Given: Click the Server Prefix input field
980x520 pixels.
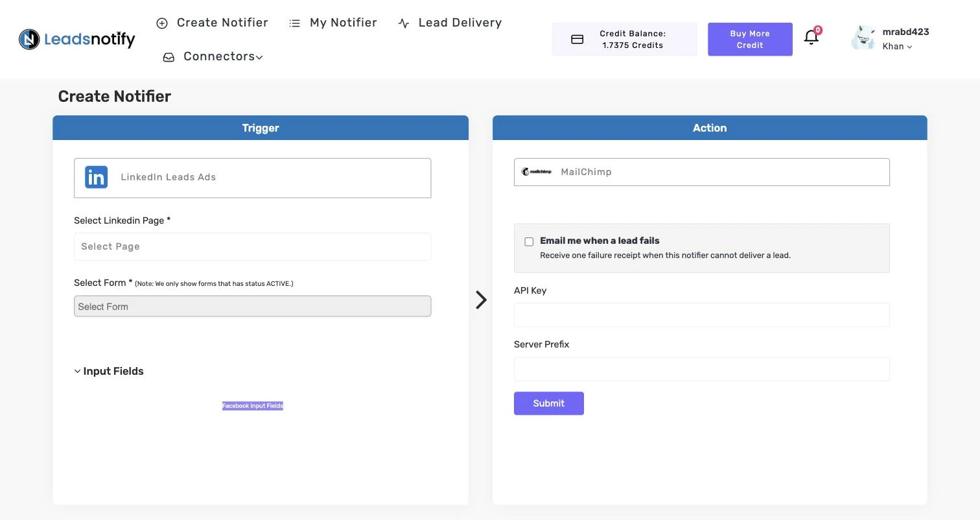Looking at the screenshot, I should pos(701,369).
